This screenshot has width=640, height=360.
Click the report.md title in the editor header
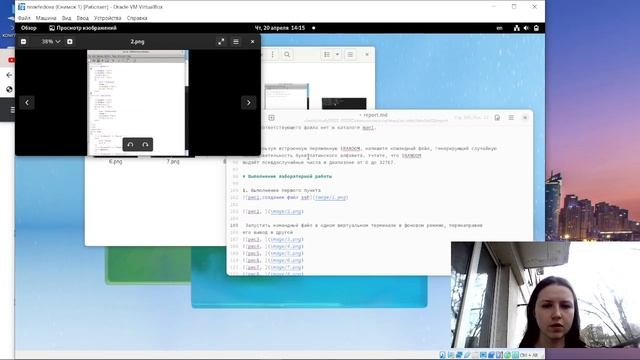(376, 115)
